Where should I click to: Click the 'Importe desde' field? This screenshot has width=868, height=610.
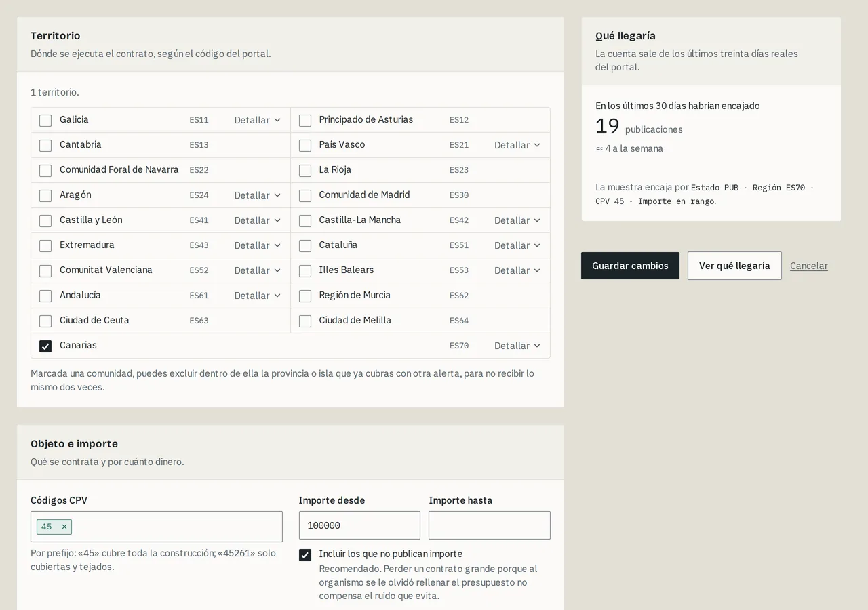359,525
